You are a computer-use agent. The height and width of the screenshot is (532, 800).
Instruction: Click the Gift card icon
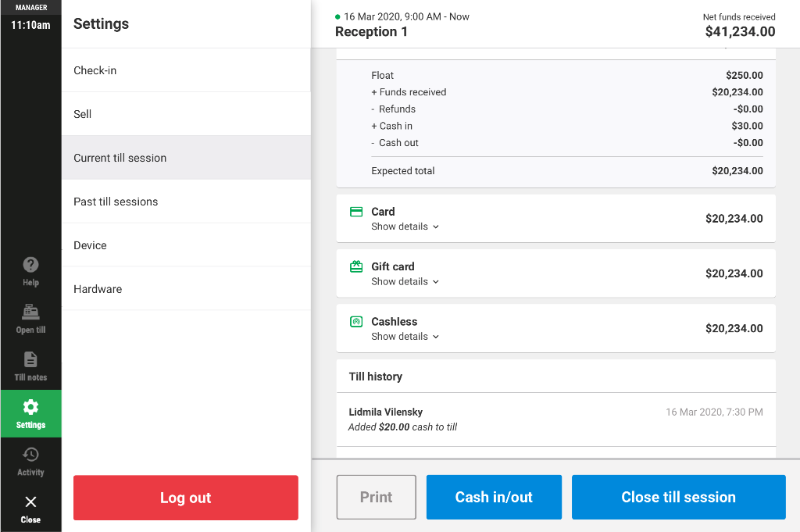pos(355,266)
